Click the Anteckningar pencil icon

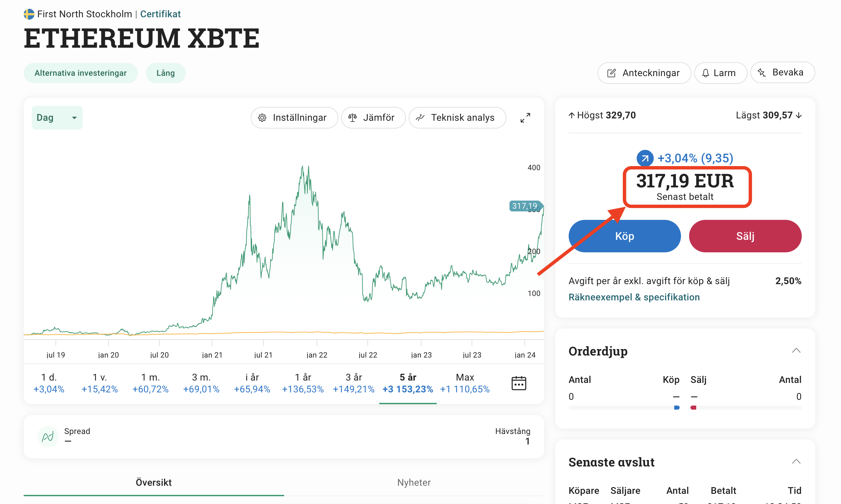point(611,73)
